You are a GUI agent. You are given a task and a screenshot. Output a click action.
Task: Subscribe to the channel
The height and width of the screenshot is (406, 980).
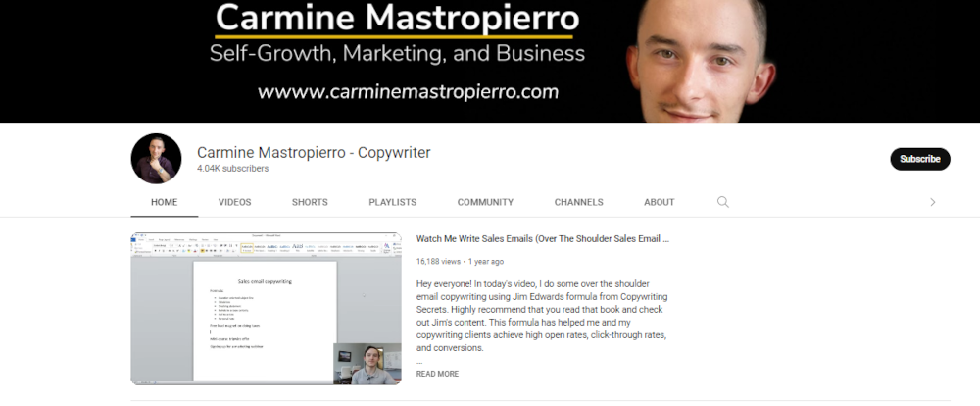920,159
